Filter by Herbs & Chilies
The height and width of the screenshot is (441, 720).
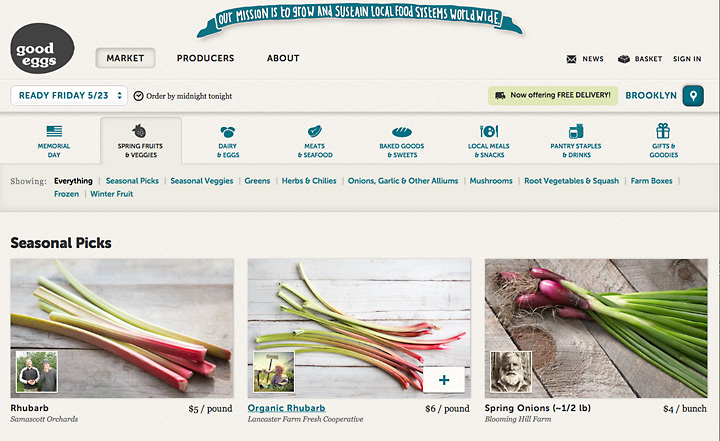click(x=309, y=181)
